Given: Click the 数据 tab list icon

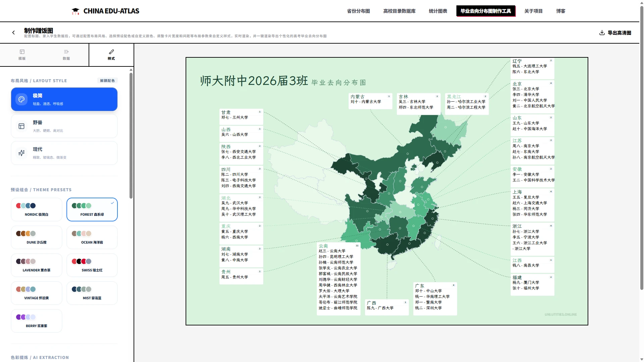Looking at the screenshot, I should [x=66, y=52].
